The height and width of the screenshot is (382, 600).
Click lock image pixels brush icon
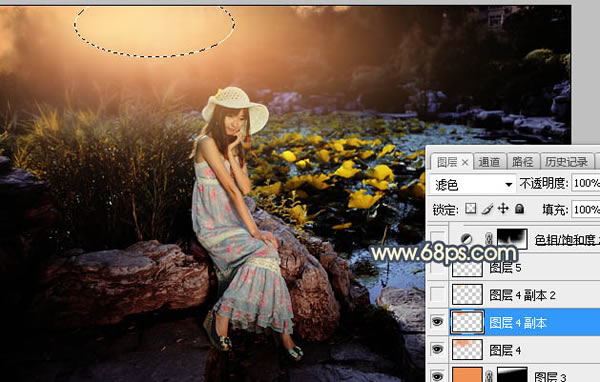click(x=487, y=209)
